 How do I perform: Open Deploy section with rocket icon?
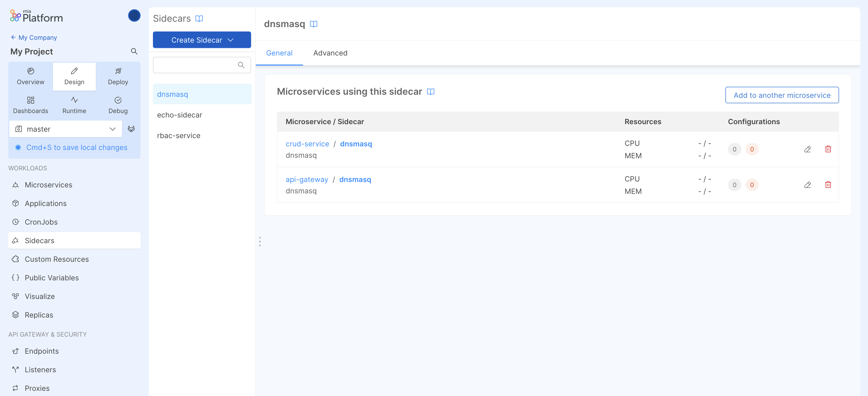[x=118, y=76]
